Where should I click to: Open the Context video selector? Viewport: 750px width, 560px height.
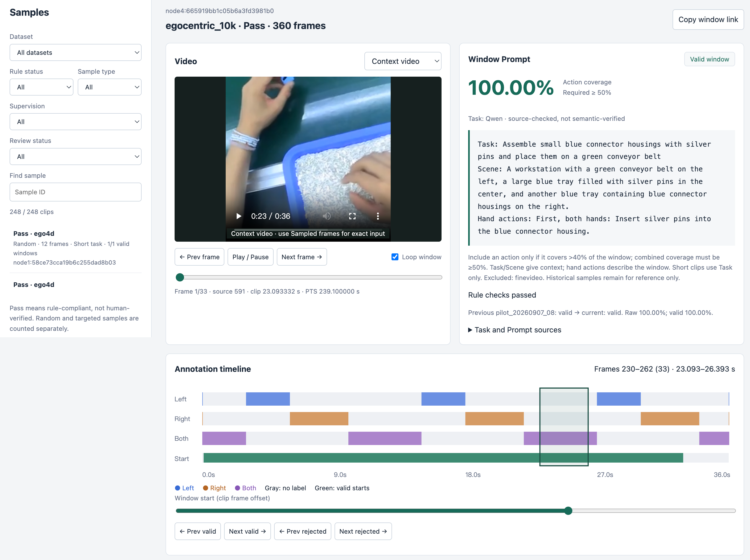403,61
